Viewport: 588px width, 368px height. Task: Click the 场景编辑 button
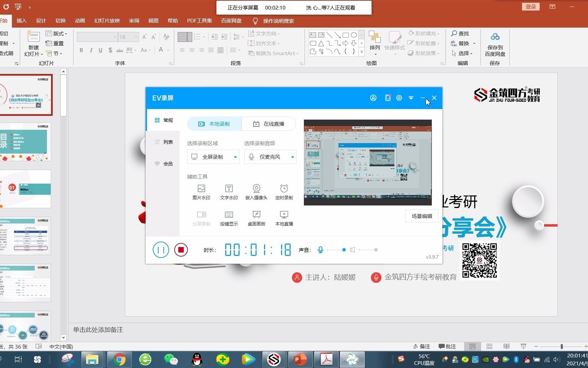[422, 216]
